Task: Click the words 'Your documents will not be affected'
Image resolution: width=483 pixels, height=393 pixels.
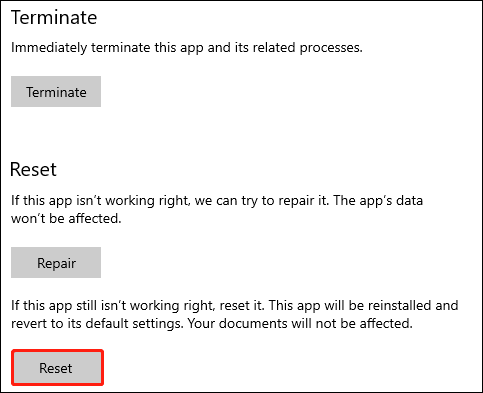Action: tap(300, 324)
